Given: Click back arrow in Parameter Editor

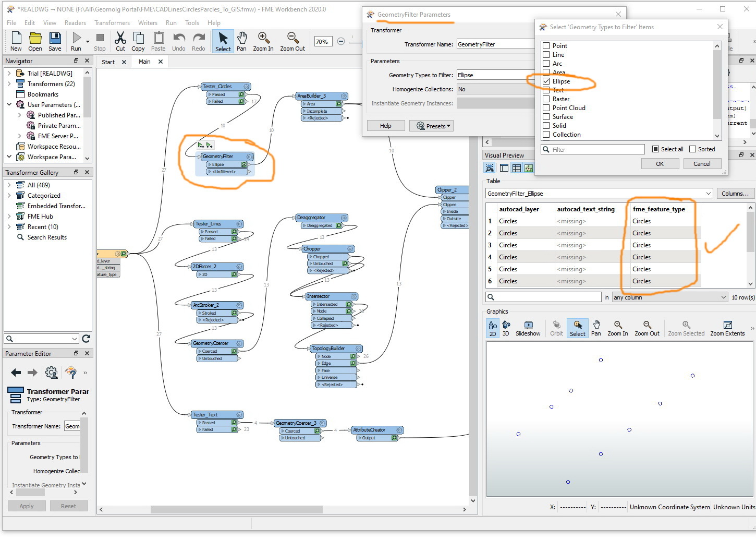Looking at the screenshot, I should (x=16, y=373).
